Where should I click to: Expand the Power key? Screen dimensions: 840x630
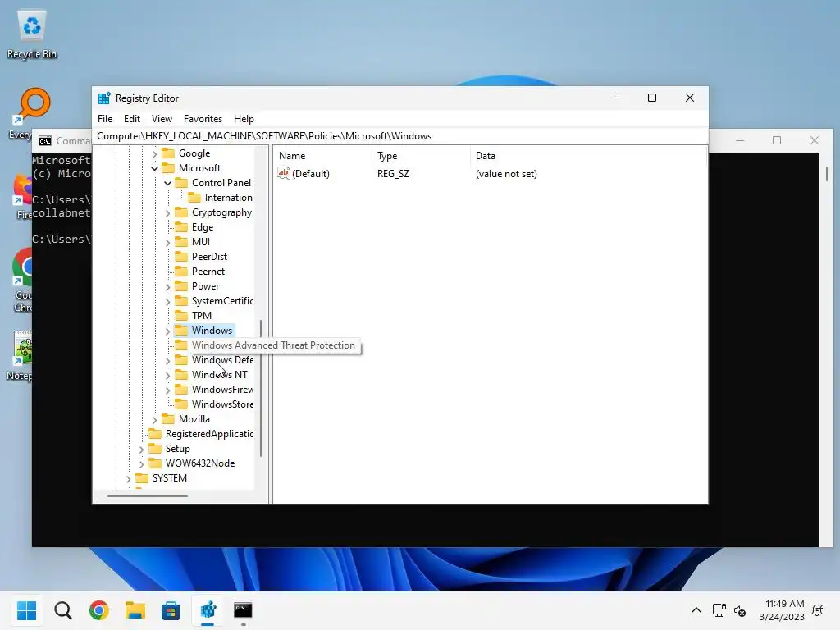(167, 287)
